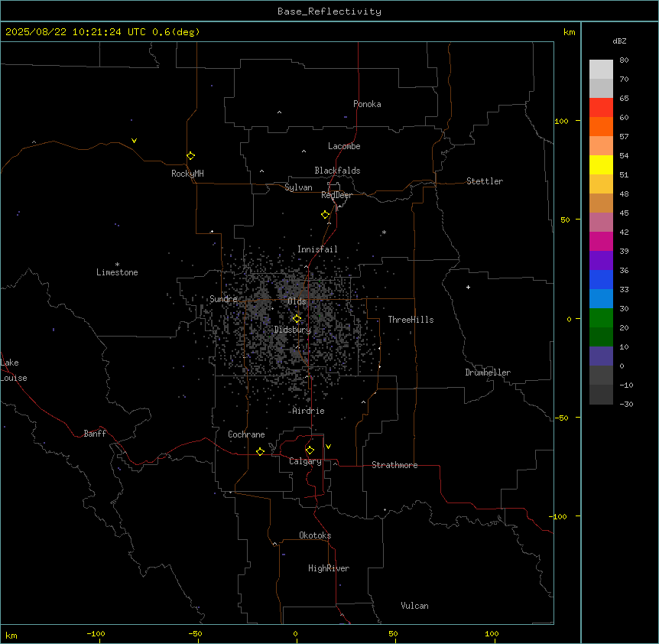Image resolution: width=659 pixels, height=644 pixels.
Task: Click the Strathmore city label
Action: click(394, 465)
